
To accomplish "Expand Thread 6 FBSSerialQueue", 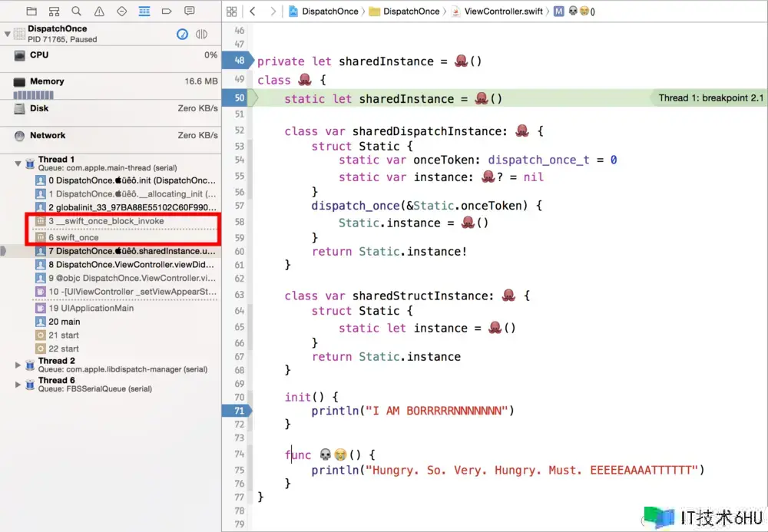I will [18, 385].
